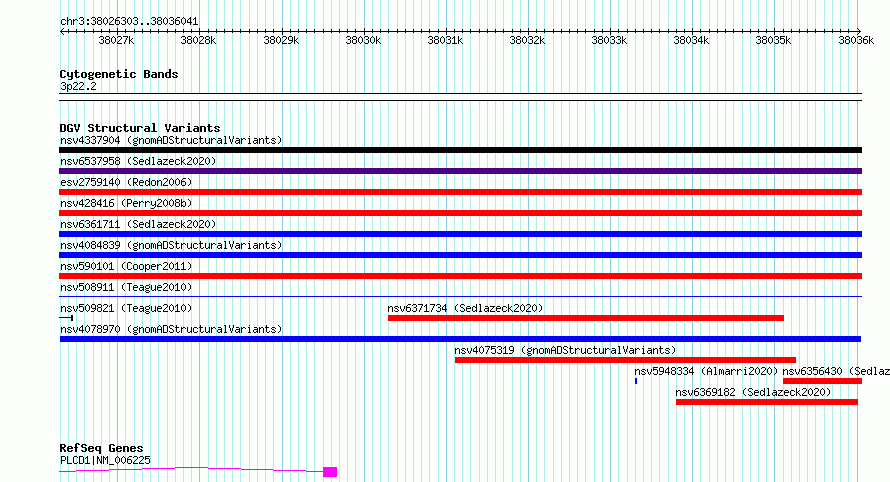Open the nsv6356430 label at right edge

[x=836, y=371]
